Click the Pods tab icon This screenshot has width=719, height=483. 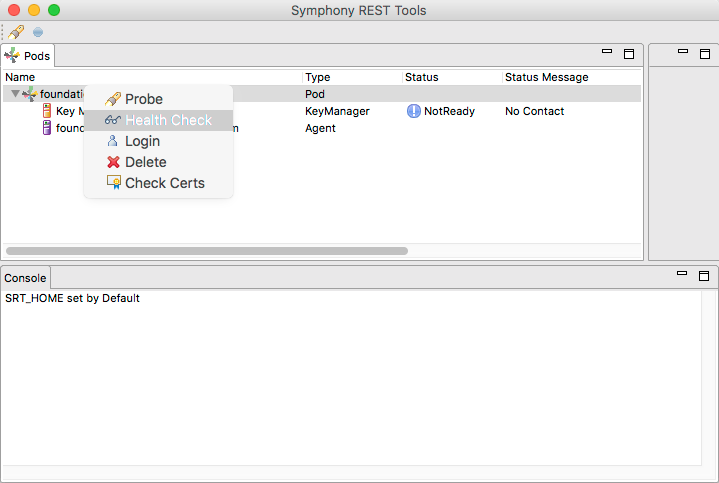(12, 56)
